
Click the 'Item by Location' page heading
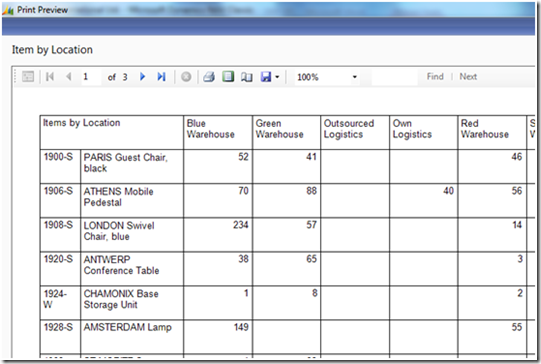point(52,50)
